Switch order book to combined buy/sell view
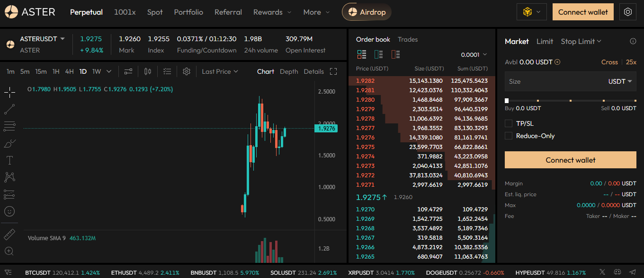Image resolution: width=644 pixels, height=278 pixels. [x=362, y=54]
